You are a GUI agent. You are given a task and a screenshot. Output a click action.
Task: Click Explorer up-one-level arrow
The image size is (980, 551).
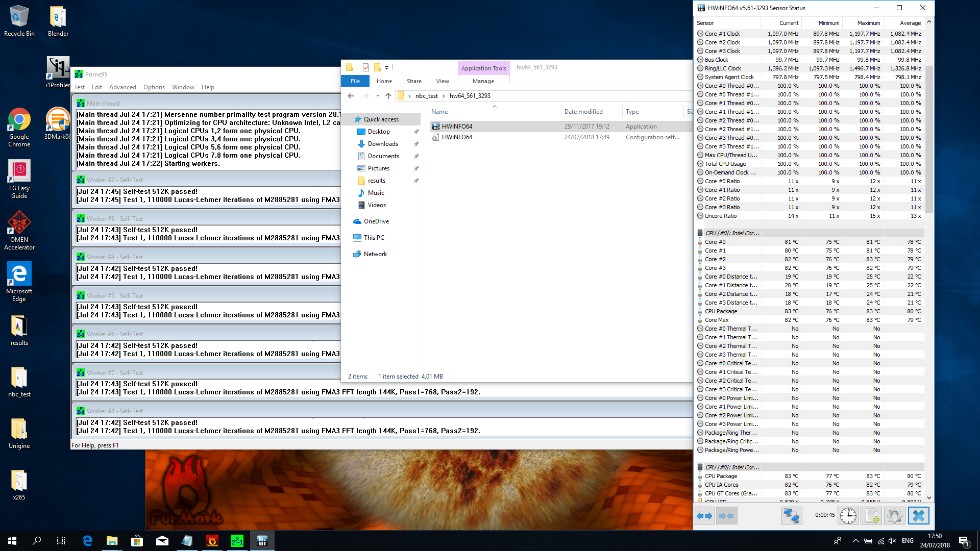click(x=388, y=96)
